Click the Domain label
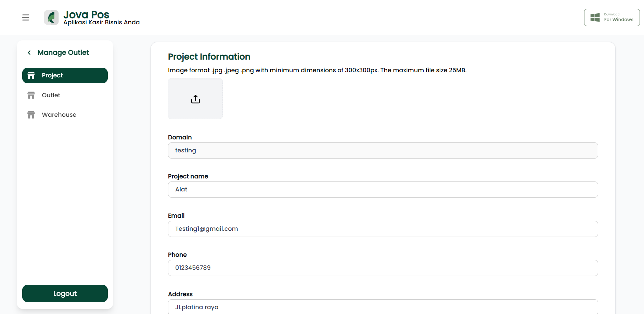 (x=180, y=137)
